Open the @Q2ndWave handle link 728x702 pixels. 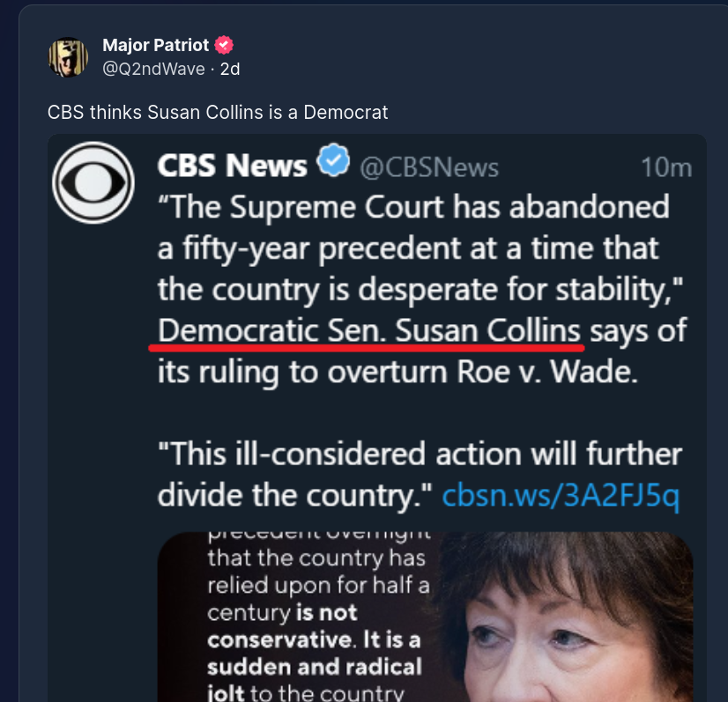pos(153,69)
